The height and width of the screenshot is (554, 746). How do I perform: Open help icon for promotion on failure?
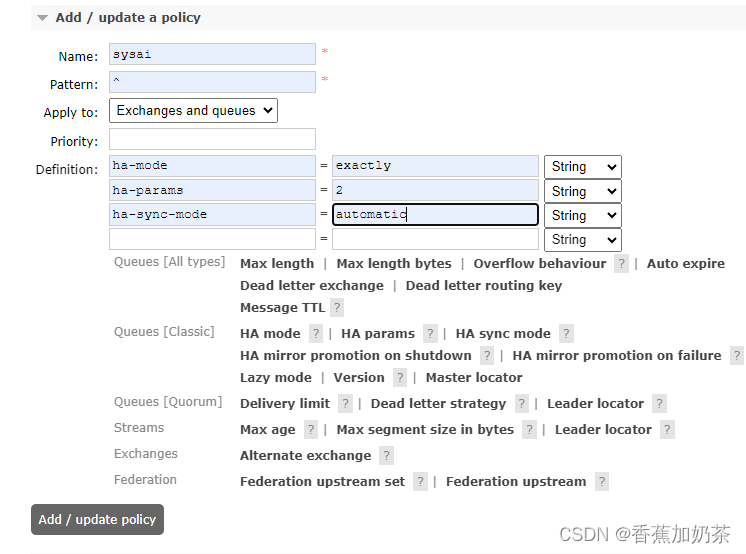(737, 356)
